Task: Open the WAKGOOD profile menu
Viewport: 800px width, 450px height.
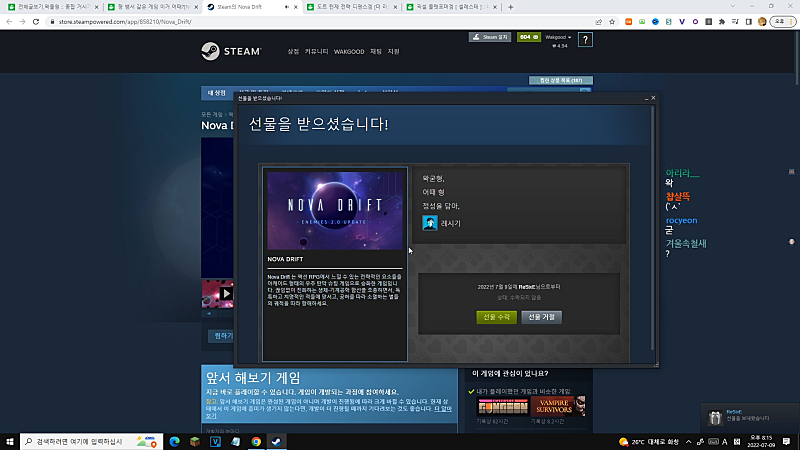Action: [349, 52]
